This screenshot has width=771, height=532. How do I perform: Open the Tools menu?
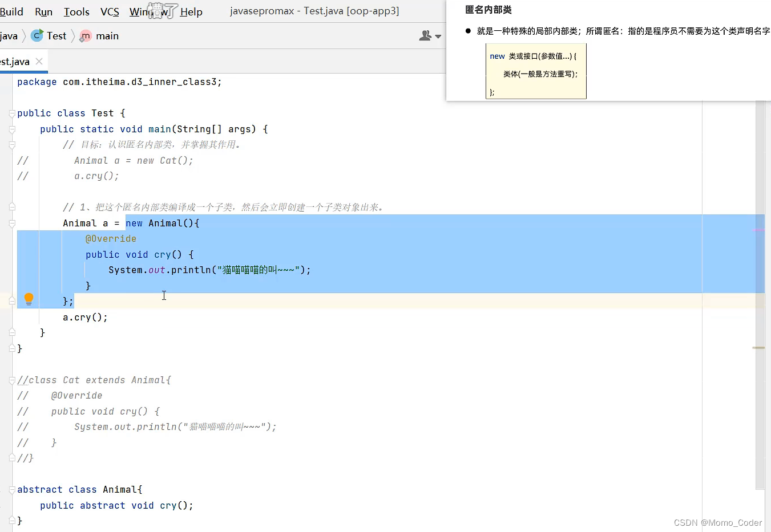click(76, 11)
